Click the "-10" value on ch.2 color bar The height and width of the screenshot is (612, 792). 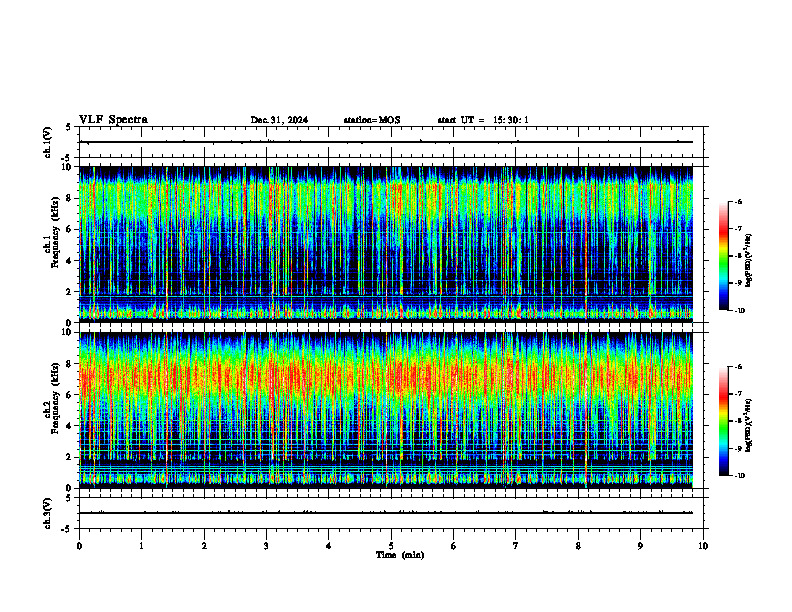[740, 476]
